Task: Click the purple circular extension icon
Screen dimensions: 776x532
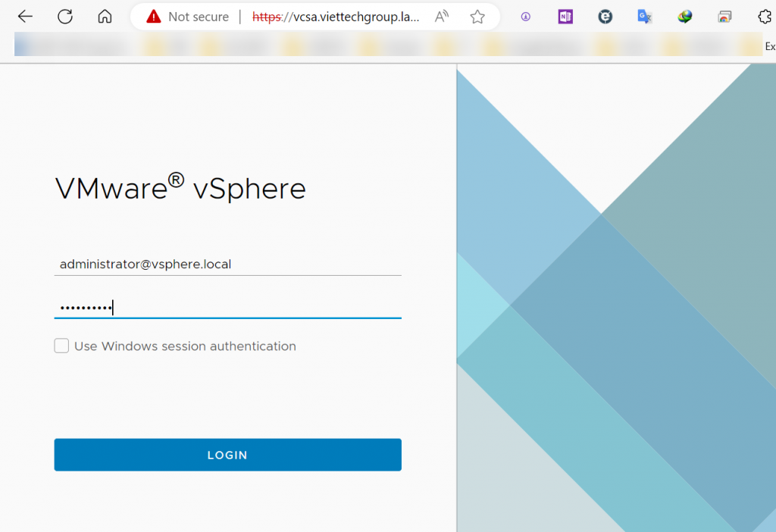Action: tap(525, 17)
